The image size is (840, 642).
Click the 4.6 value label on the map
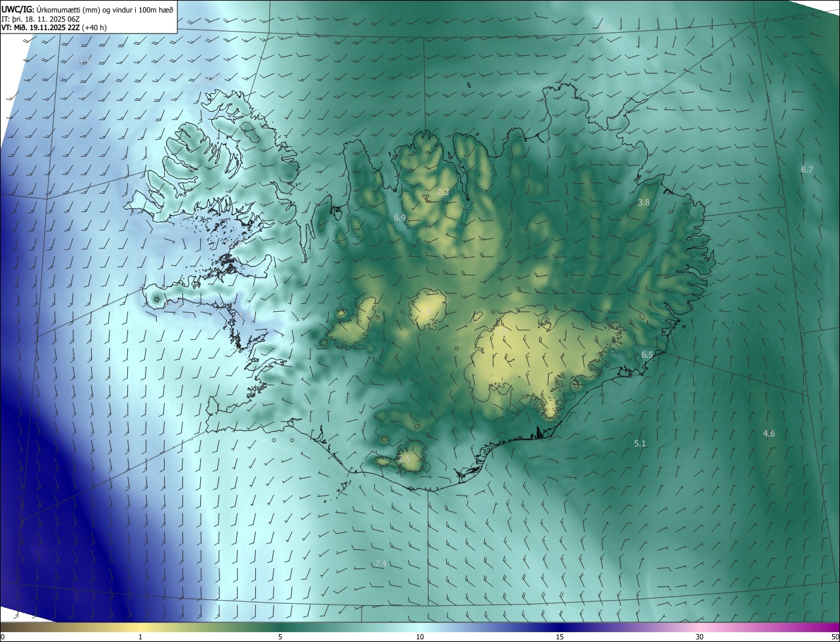(768, 434)
